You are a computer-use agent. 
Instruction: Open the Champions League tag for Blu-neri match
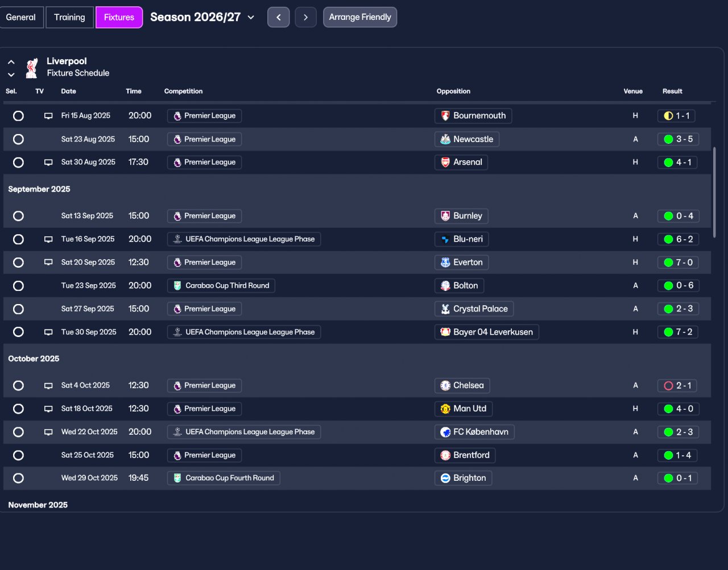244,239
